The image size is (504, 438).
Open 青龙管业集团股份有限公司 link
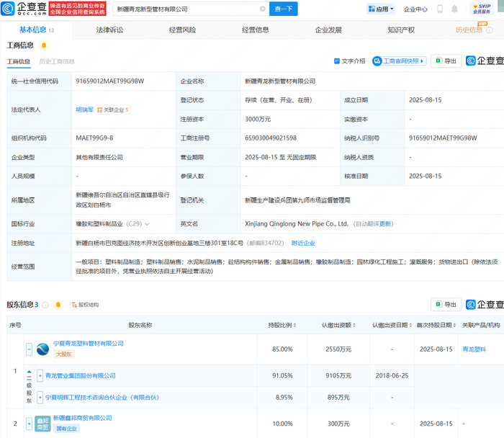coord(81,375)
